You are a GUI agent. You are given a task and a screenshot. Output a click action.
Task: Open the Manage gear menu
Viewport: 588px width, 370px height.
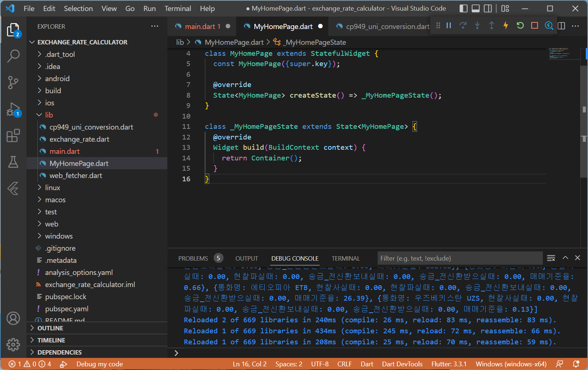[14, 344]
